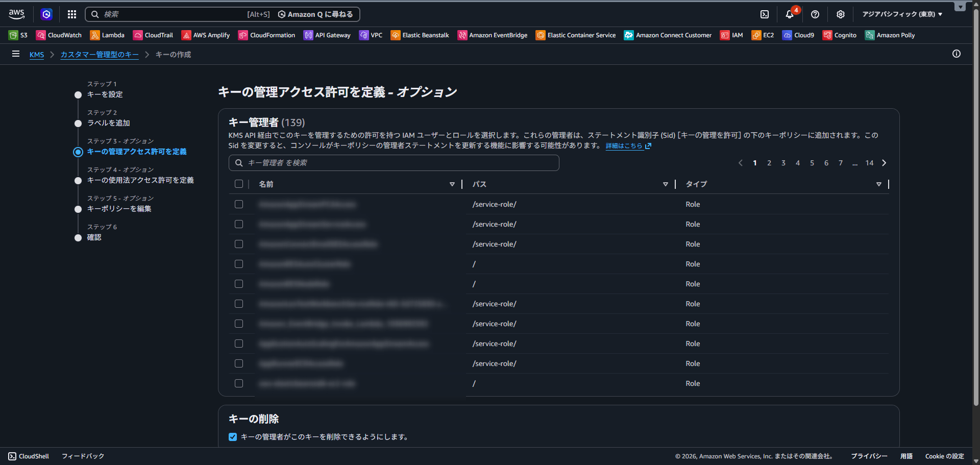980x465 pixels.
Task: Open the CloudWatch bookmark
Action: [x=59, y=35]
